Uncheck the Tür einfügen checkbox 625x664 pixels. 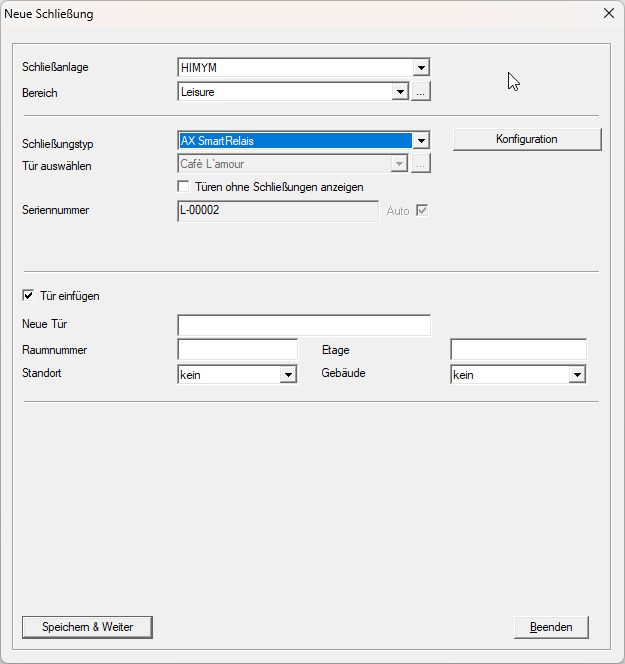click(28, 296)
